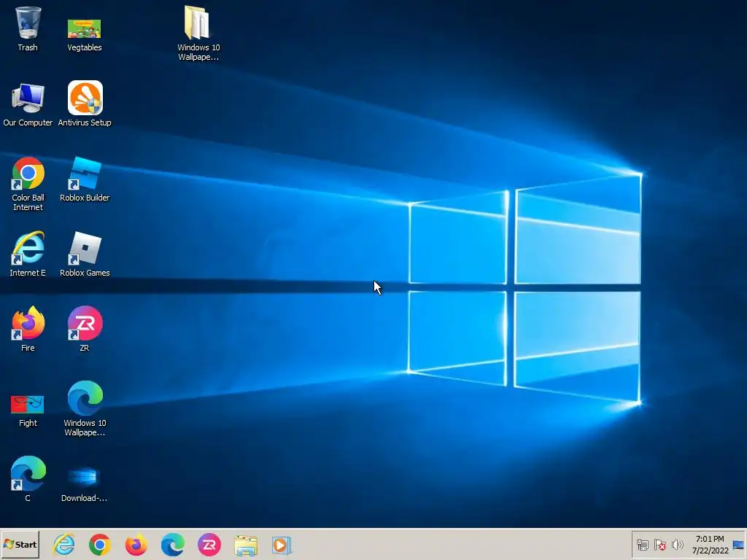Select the Antivirus Setup desktop icon
The width and height of the screenshot is (747, 560).
pos(85,104)
